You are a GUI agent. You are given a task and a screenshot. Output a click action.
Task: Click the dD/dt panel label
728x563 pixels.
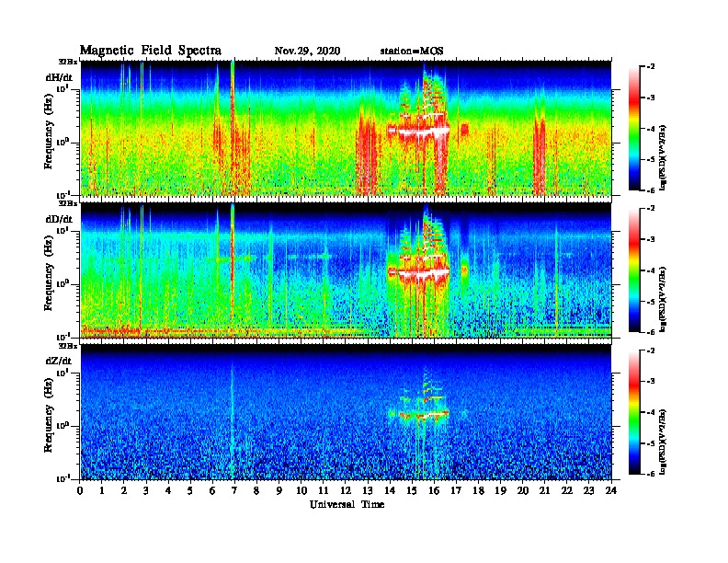pos(59,219)
